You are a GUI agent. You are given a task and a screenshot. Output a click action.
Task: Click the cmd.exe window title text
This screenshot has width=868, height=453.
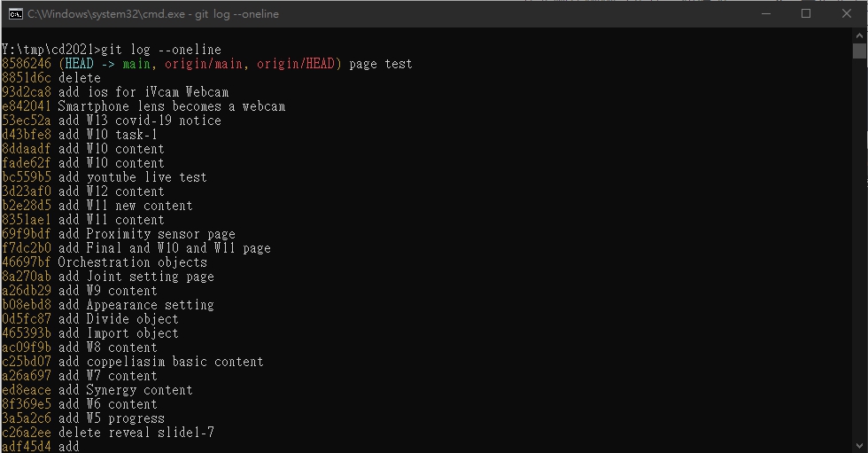(x=153, y=14)
